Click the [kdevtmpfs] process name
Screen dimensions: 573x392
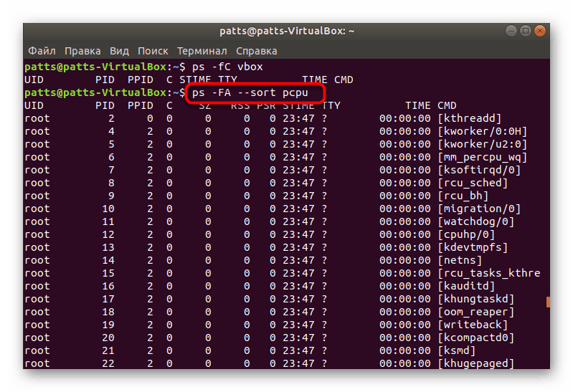(473, 247)
